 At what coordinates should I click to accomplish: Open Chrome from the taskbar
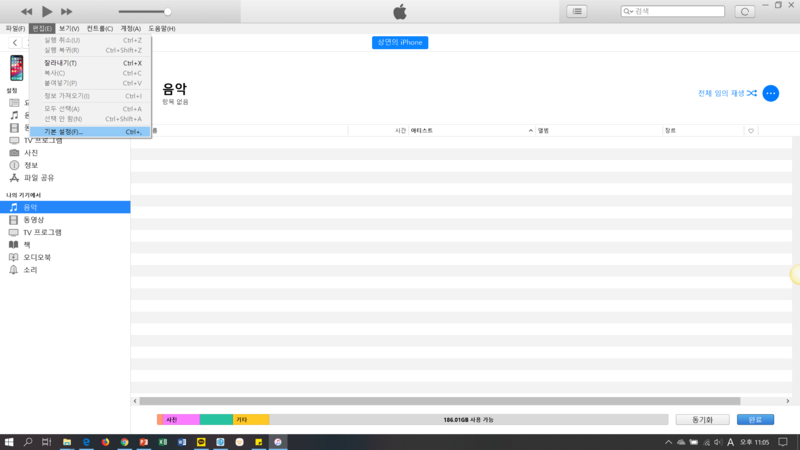124,442
